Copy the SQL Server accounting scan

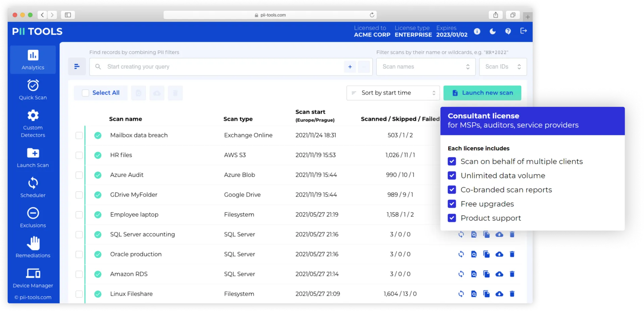point(486,234)
